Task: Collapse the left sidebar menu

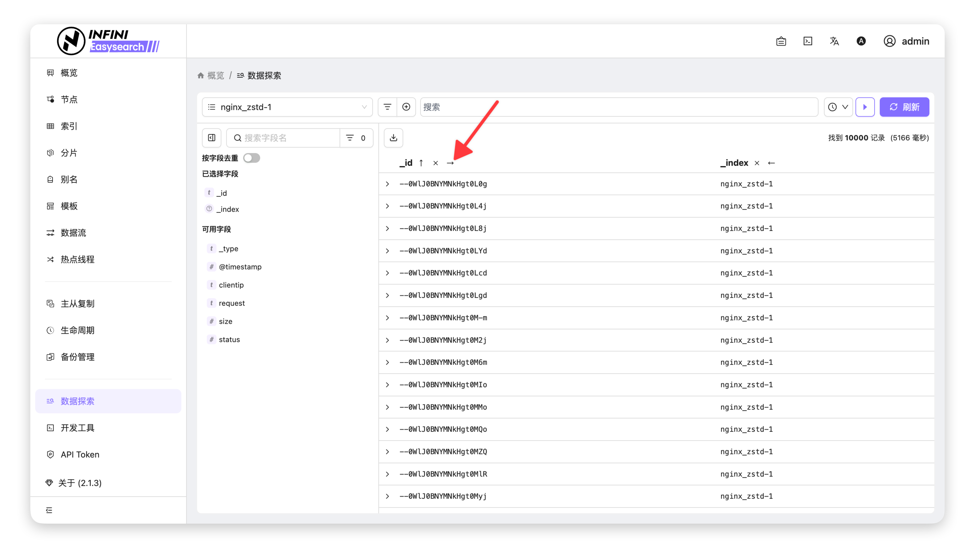Action: [x=49, y=510]
